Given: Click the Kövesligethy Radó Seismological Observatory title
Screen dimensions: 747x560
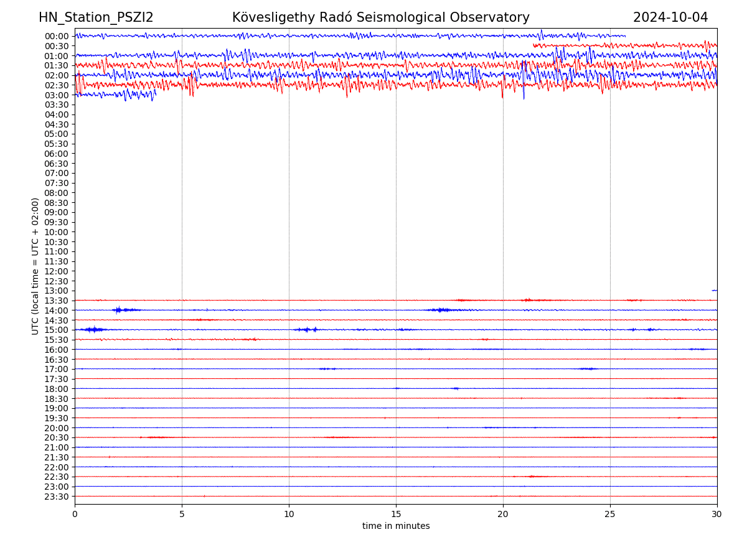Looking at the screenshot, I should [x=380, y=17].
